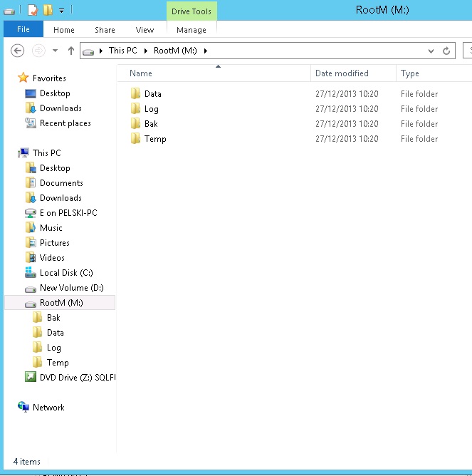
Task: Select RootM (M:) in navigation pane
Action: tap(60, 303)
